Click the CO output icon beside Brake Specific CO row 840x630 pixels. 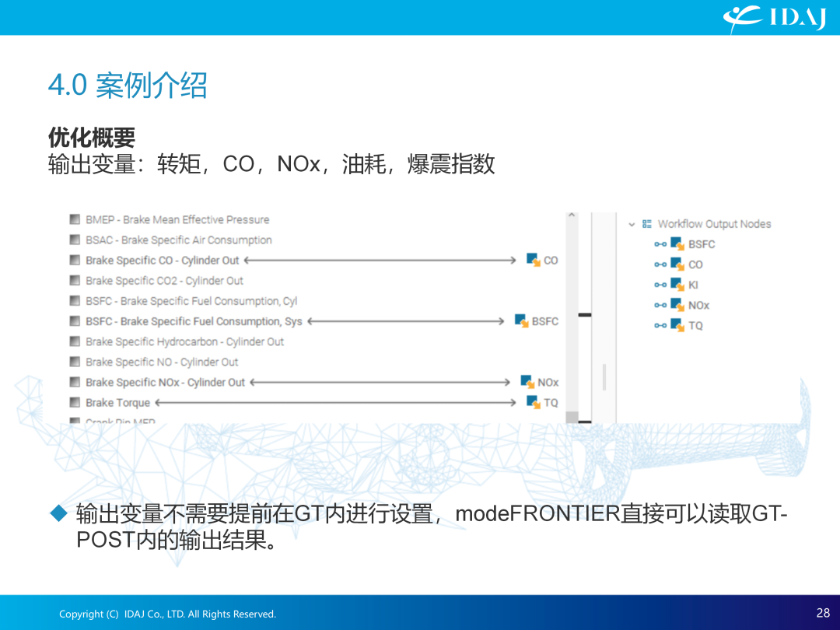click(x=534, y=261)
